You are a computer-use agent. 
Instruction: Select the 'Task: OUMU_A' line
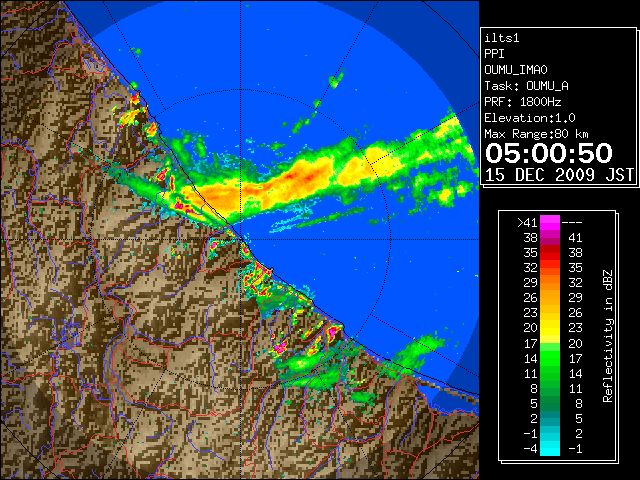[x=526, y=86]
